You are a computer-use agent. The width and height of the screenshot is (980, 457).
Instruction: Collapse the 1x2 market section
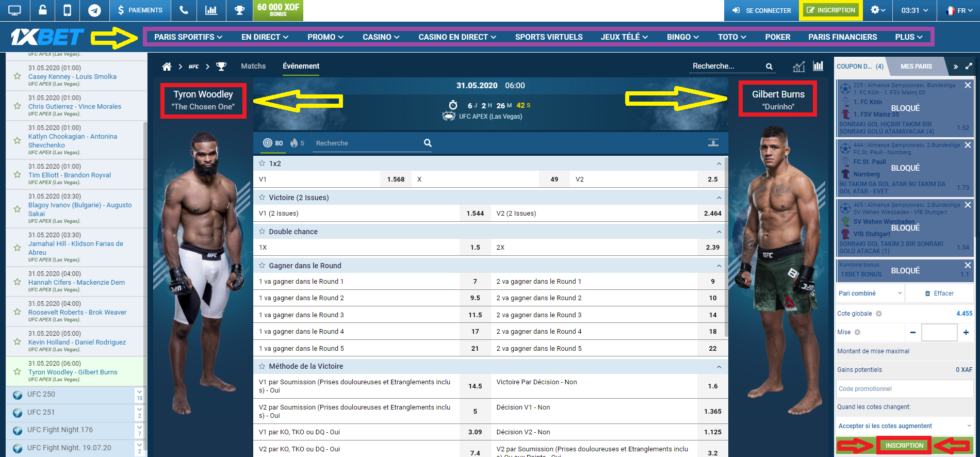[718, 164]
